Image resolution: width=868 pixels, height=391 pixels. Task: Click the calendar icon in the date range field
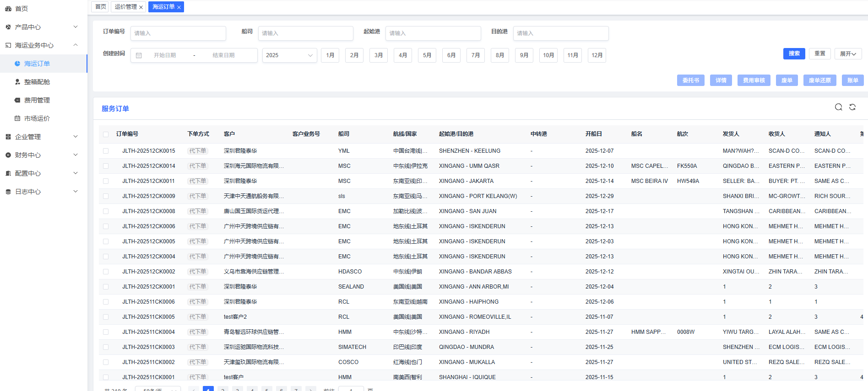coord(139,55)
